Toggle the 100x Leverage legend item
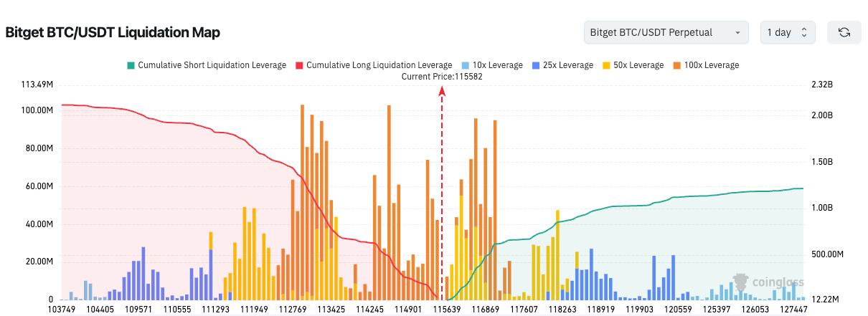868x316 pixels. click(x=704, y=65)
